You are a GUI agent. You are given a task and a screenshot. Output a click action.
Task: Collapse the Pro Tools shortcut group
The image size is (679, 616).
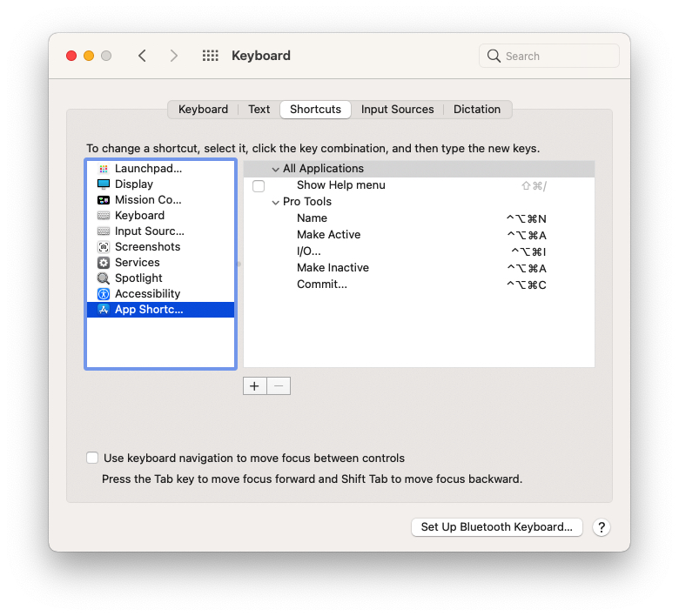click(x=275, y=202)
